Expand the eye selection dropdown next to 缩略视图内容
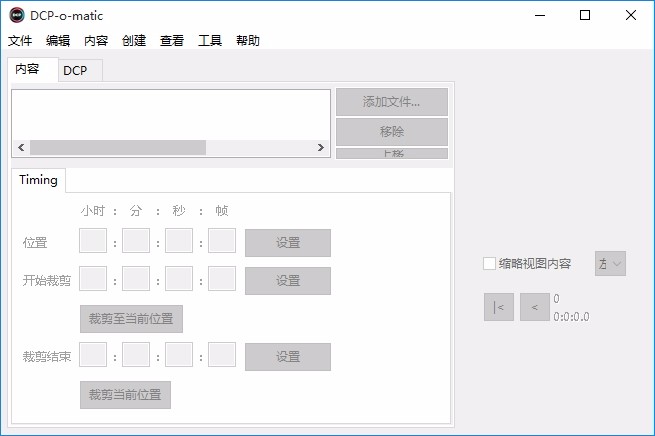 pyautogui.click(x=610, y=264)
